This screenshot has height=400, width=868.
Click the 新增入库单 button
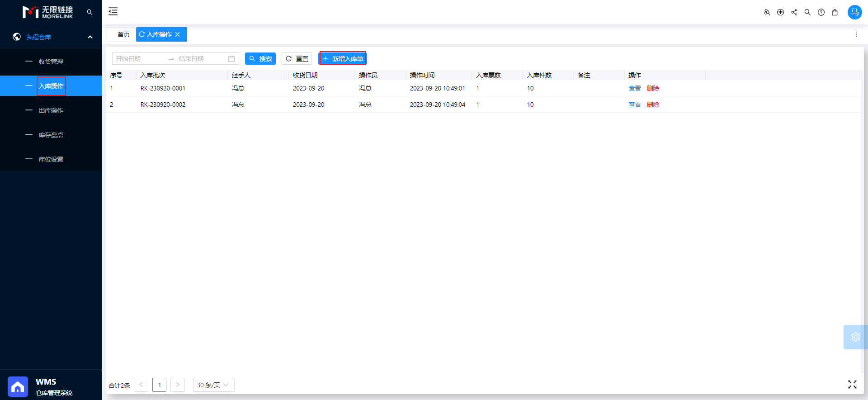[343, 59]
